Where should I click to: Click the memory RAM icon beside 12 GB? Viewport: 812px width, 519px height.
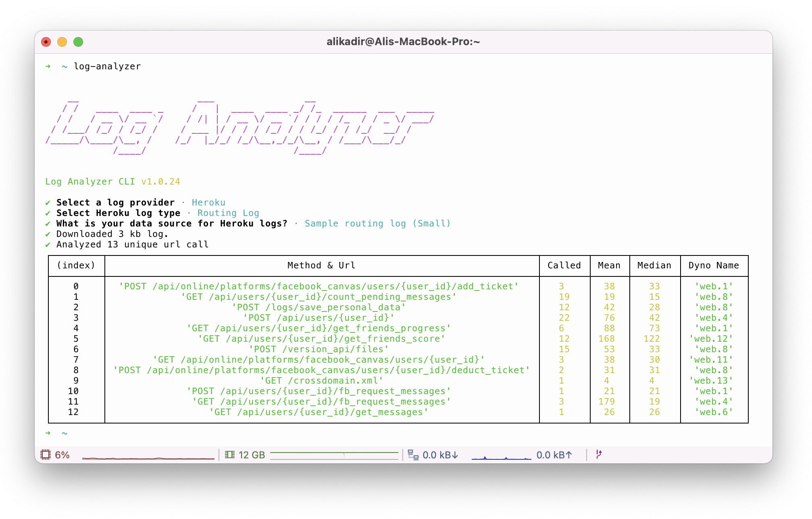click(230, 455)
